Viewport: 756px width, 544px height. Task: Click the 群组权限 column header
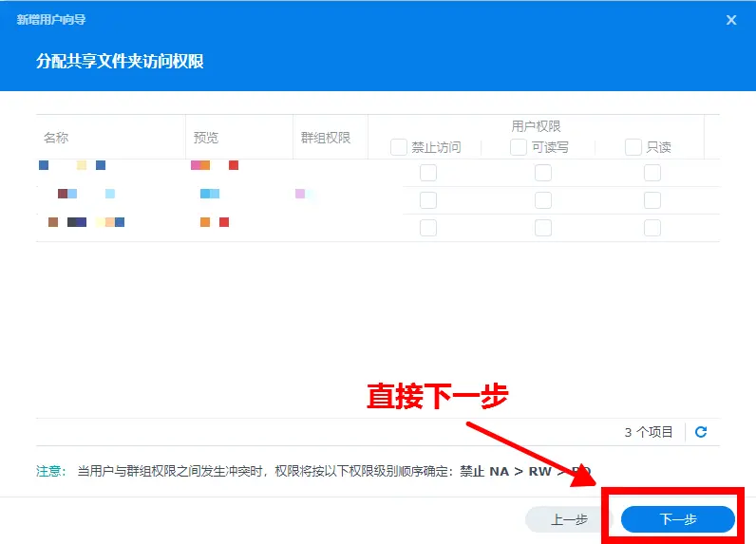point(326,138)
